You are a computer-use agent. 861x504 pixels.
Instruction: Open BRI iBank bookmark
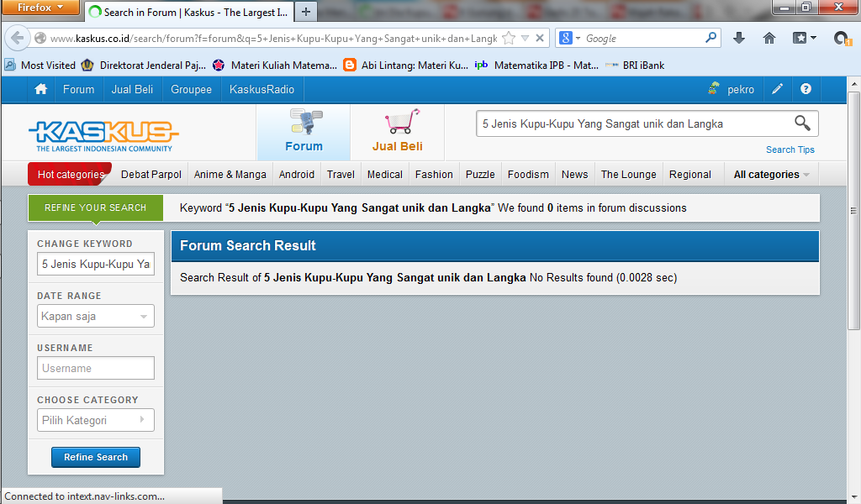click(636, 66)
